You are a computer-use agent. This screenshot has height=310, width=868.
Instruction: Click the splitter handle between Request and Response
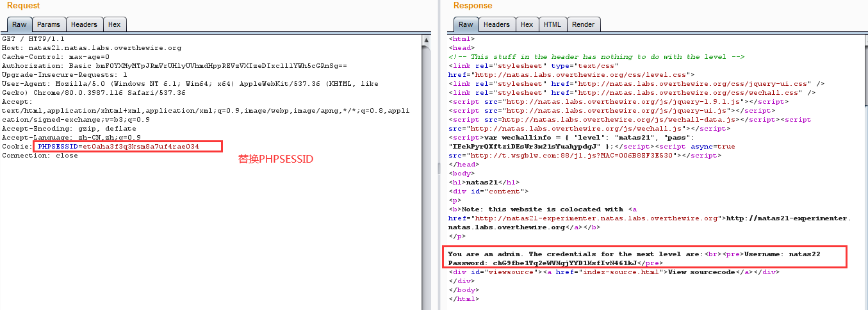point(438,168)
